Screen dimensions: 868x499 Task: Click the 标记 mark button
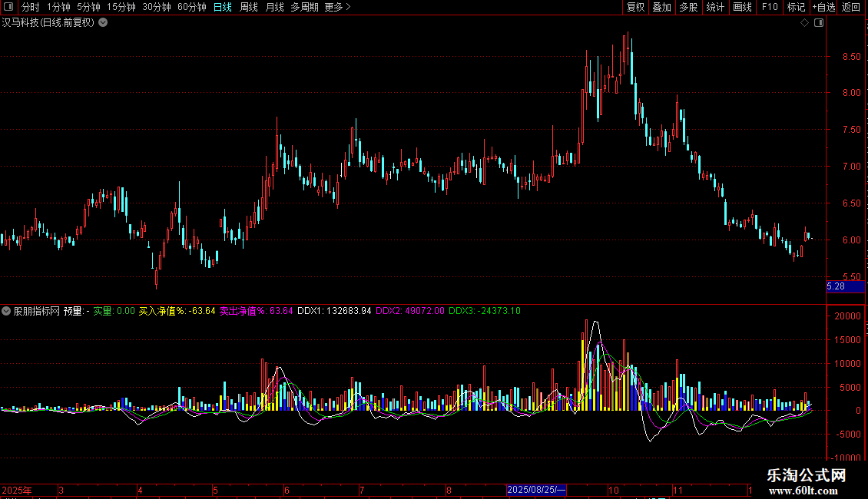(x=796, y=7)
